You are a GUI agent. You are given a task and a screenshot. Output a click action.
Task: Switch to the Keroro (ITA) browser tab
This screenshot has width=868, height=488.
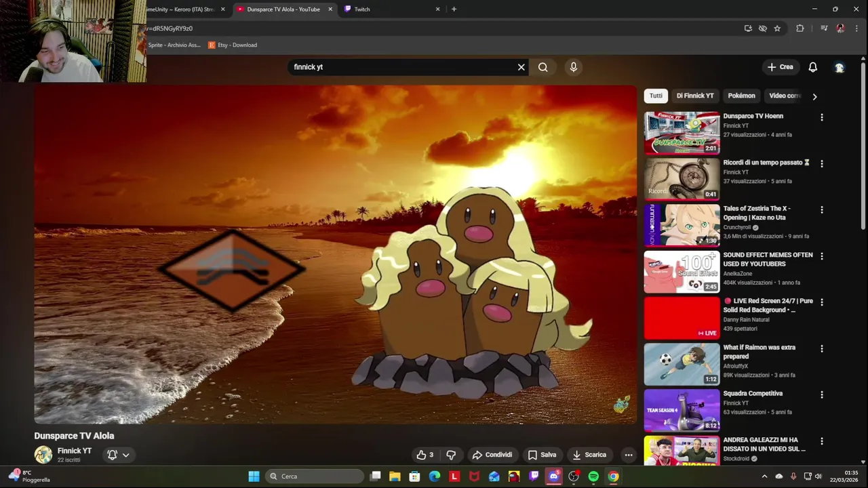coord(184,9)
